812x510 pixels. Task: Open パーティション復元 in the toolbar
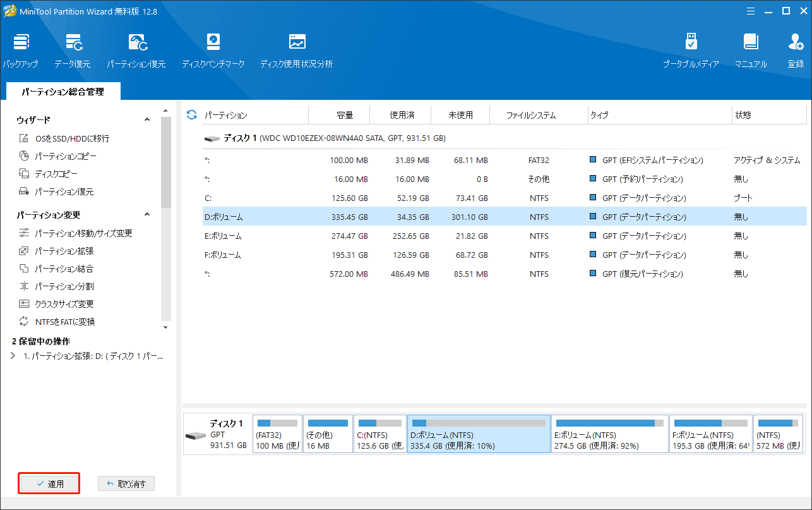coord(136,51)
